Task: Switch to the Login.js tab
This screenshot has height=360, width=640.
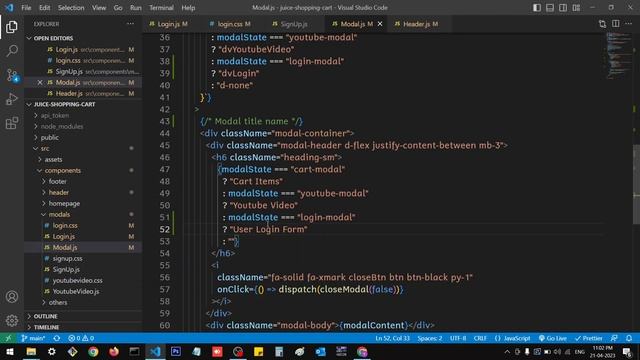Action: click(172, 24)
